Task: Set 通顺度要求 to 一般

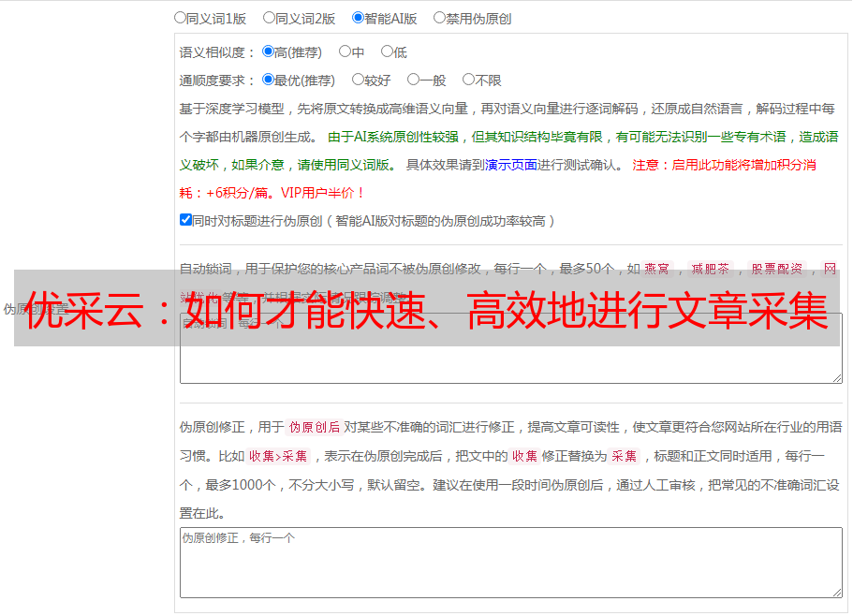Action: pos(414,80)
